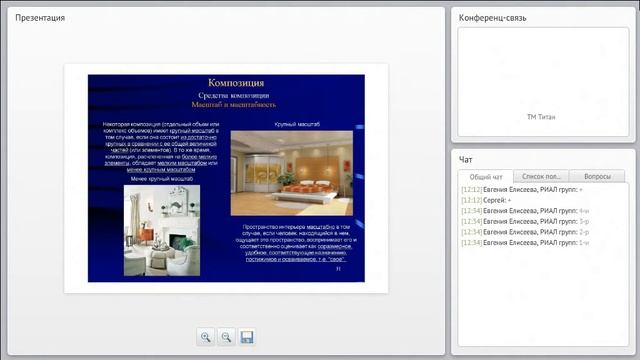Select the Чат panel title

[x=465, y=160]
